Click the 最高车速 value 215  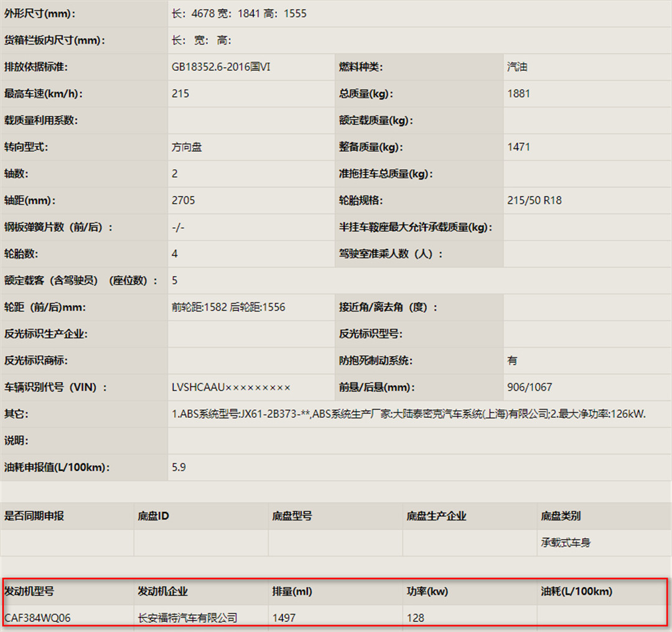(180, 94)
